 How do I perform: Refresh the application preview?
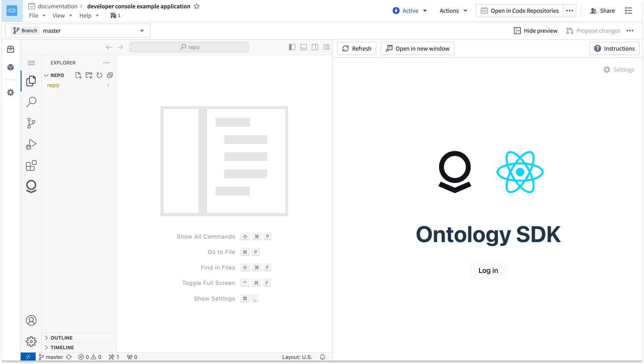point(357,48)
